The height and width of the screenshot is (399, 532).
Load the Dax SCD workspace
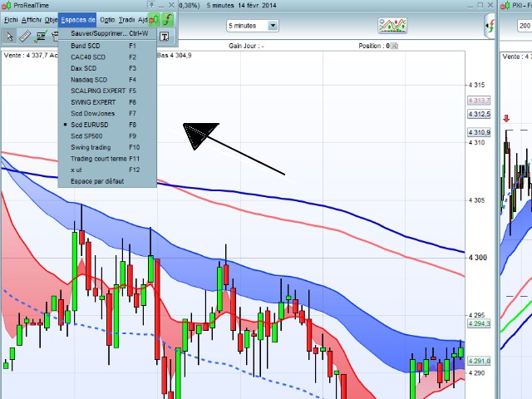[x=107, y=68]
